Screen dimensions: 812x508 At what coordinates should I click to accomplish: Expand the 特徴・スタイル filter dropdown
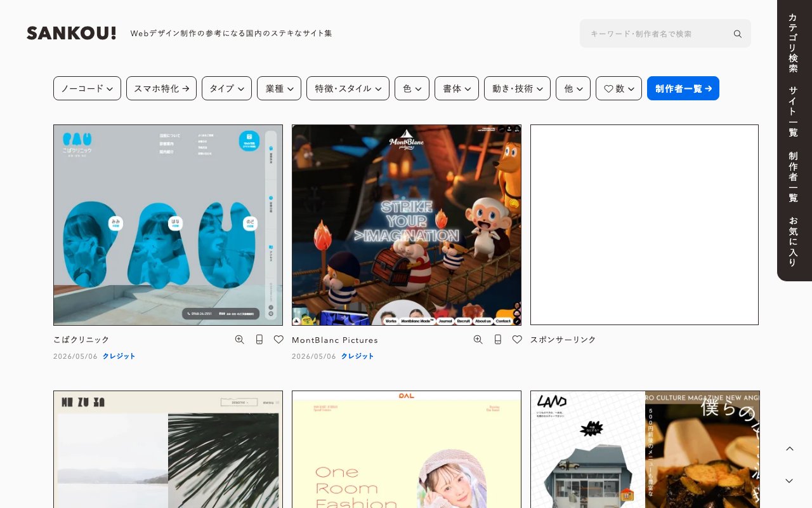[348, 88]
